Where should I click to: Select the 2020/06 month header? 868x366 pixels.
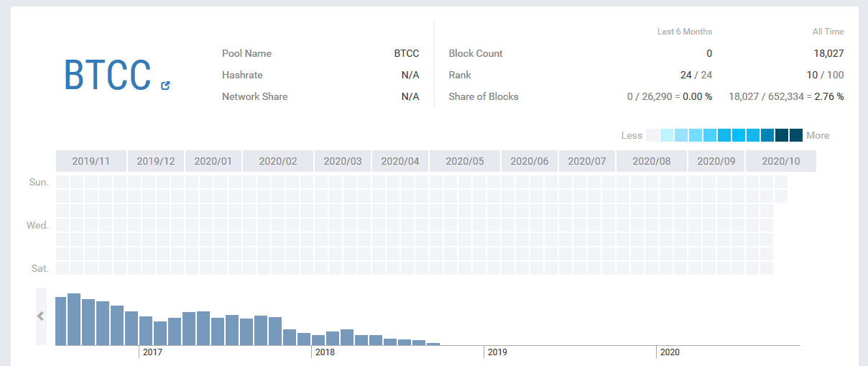pyautogui.click(x=530, y=161)
